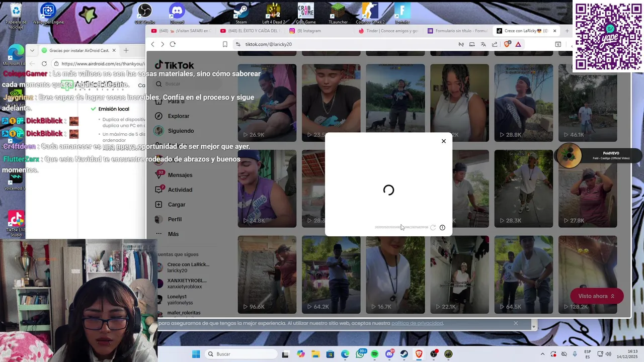644x362 pixels.
Task: Switch to the Formulario sin título tab
Action: [457, 31]
